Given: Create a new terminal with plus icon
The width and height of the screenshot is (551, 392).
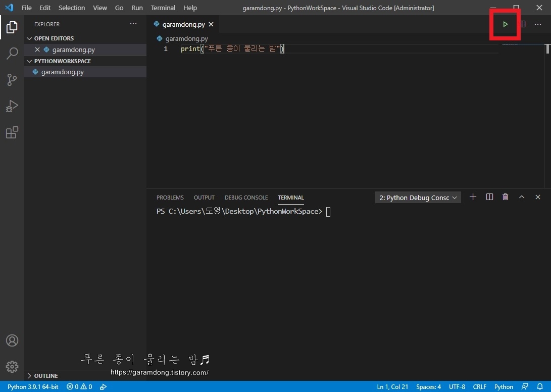Looking at the screenshot, I should point(473,197).
